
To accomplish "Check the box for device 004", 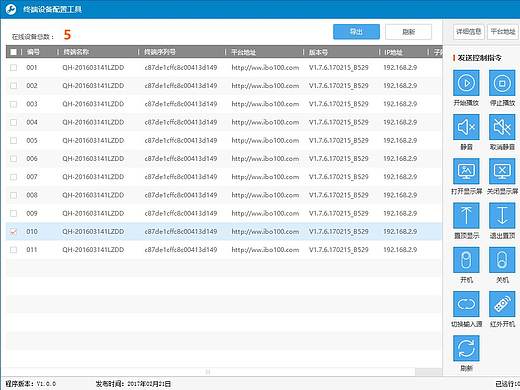I will (13, 122).
